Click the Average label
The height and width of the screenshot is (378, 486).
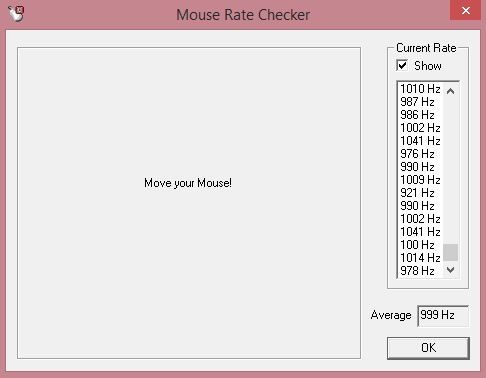(x=391, y=315)
